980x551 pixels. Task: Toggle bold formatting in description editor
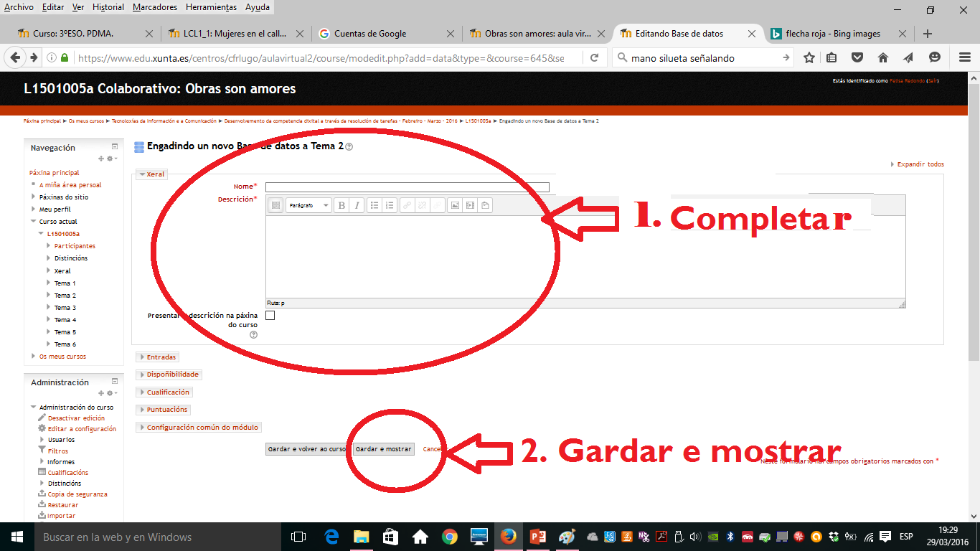(341, 205)
